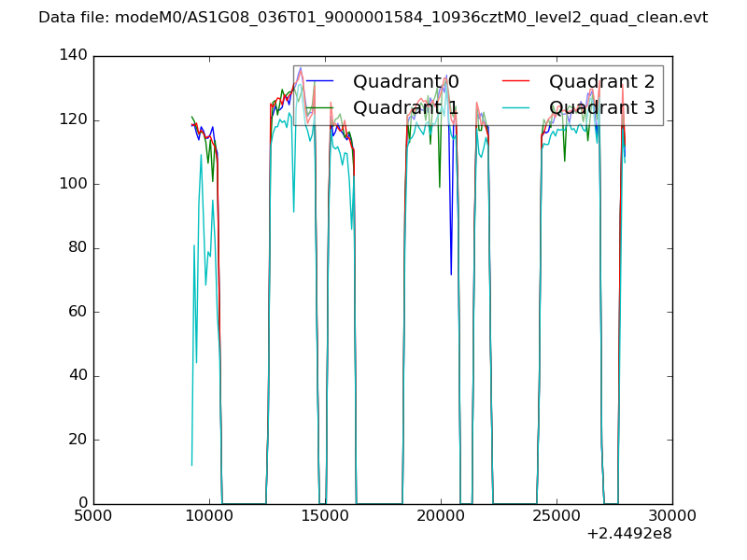Click the red Quadrant 2 legend line

pos(515,82)
